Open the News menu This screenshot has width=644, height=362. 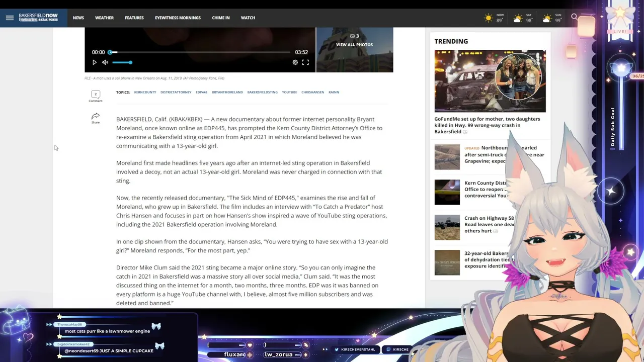(x=78, y=18)
